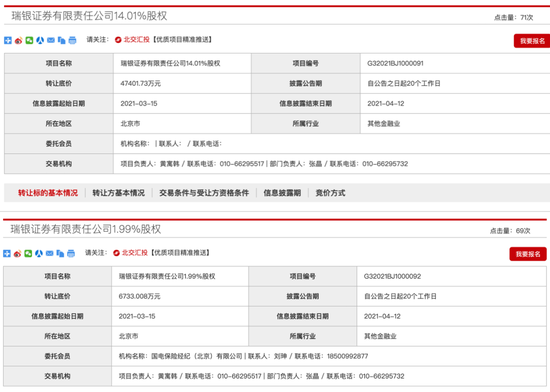Select start date 2021-03-15 in the 14.01% table
The height and width of the screenshot is (392, 550).
pyautogui.click(x=139, y=103)
